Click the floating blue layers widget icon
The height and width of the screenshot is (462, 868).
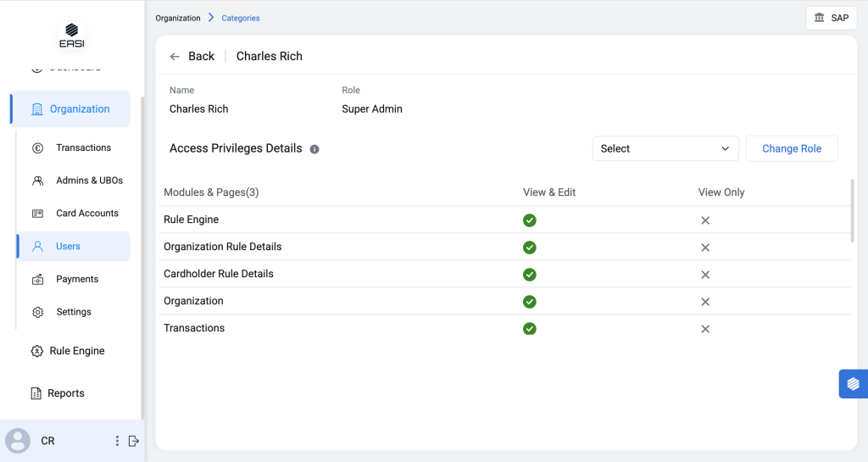pyautogui.click(x=853, y=384)
